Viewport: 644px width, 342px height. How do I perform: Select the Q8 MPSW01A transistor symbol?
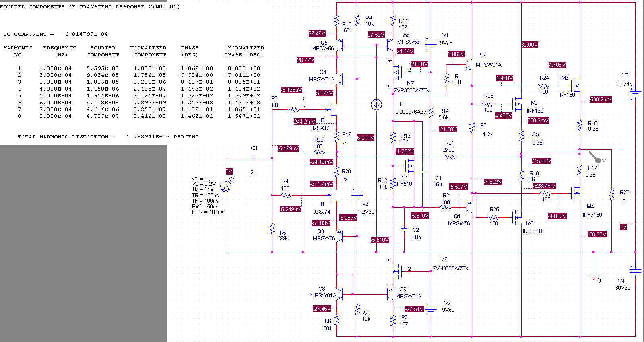(340, 294)
